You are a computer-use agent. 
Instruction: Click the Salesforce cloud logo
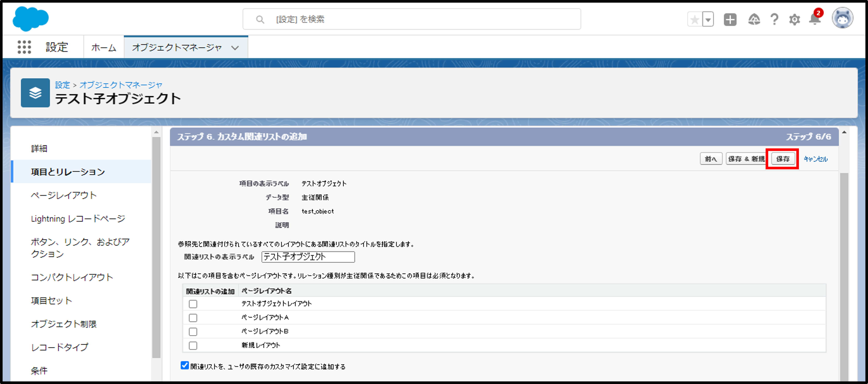pyautogui.click(x=30, y=19)
